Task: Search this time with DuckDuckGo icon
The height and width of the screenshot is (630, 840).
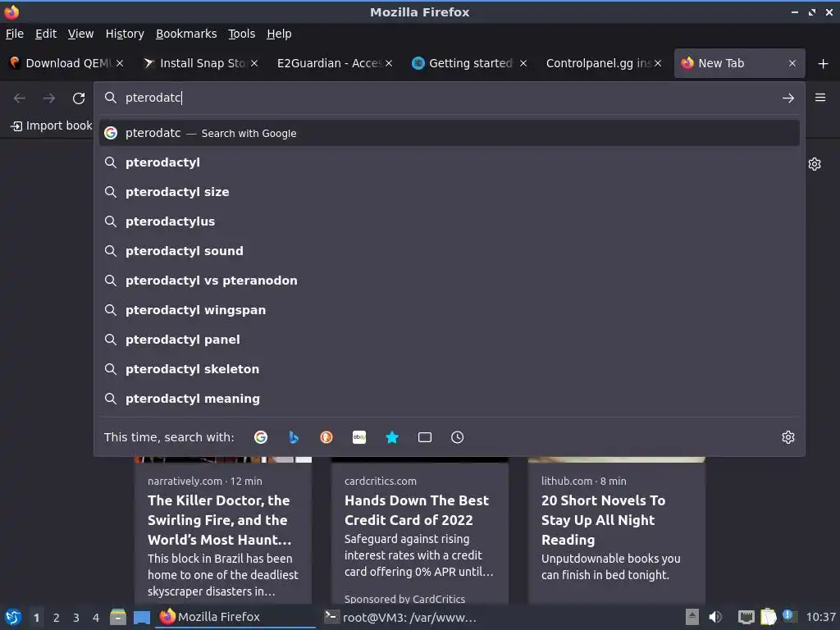Action: click(x=326, y=437)
